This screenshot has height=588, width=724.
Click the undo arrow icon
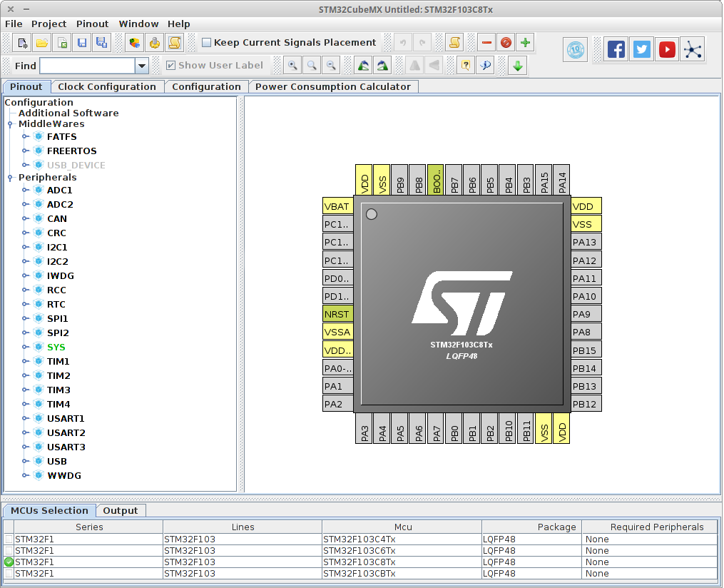click(402, 43)
